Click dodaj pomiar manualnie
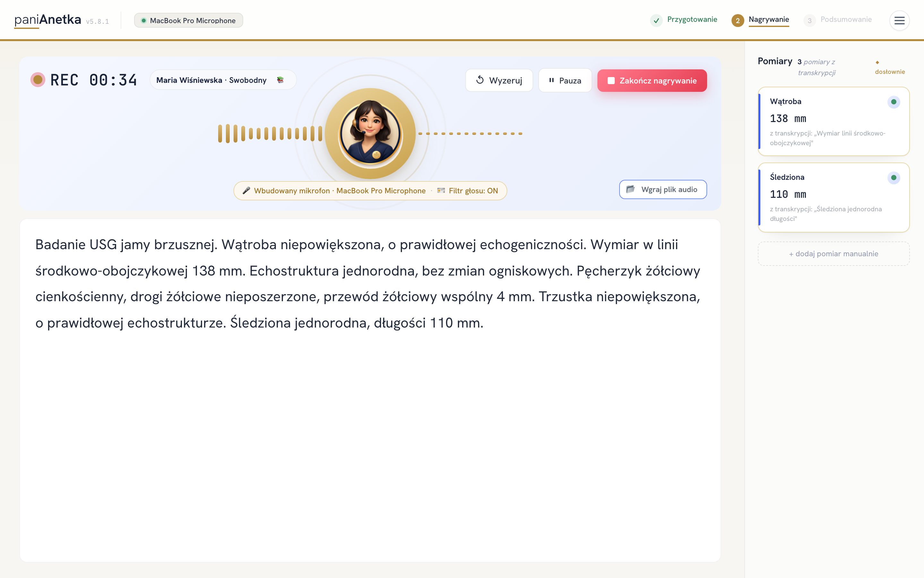924x578 pixels. 834,253
